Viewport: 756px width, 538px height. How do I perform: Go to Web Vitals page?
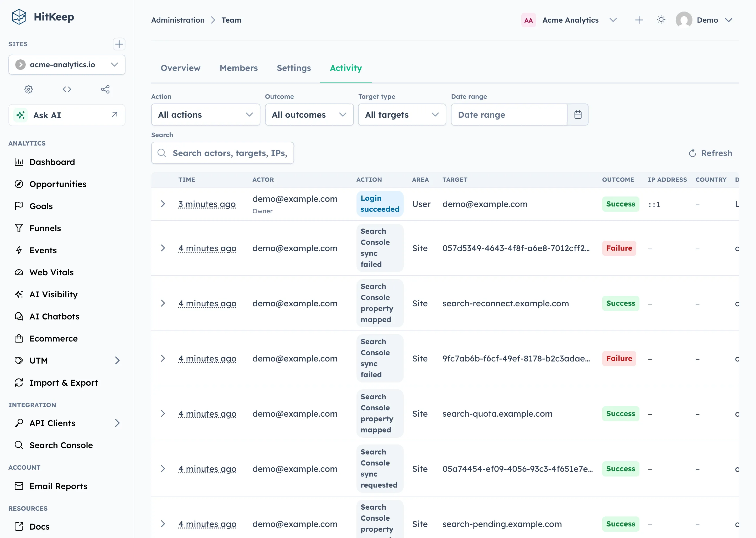coord(67,272)
